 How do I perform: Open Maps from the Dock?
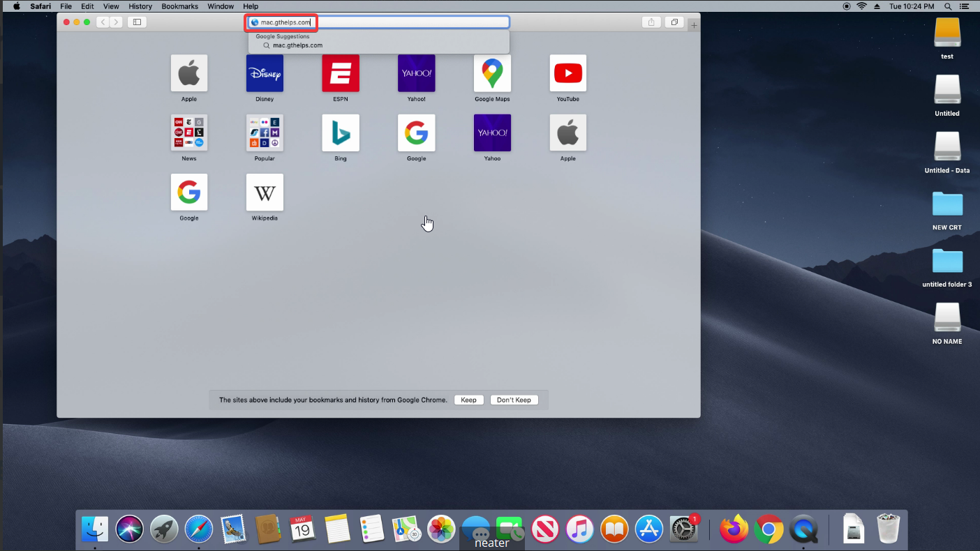point(406,530)
